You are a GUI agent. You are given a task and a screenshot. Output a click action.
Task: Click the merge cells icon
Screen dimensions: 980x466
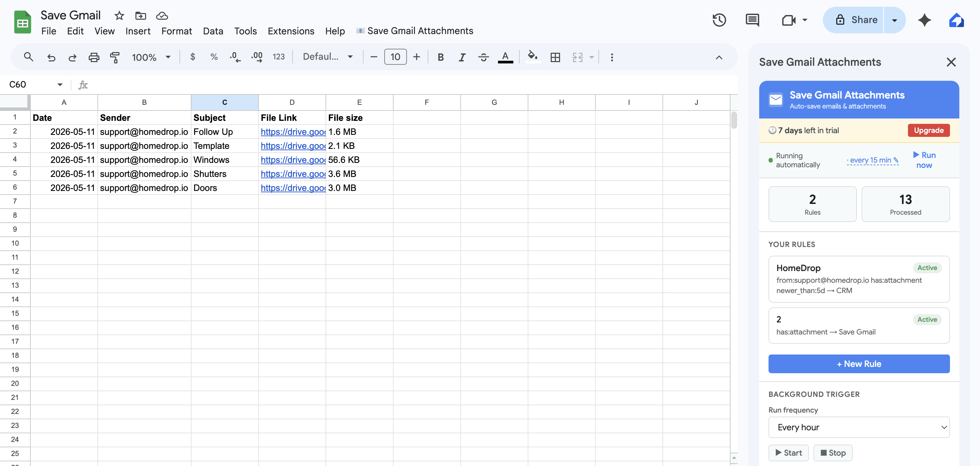pyautogui.click(x=577, y=57)
